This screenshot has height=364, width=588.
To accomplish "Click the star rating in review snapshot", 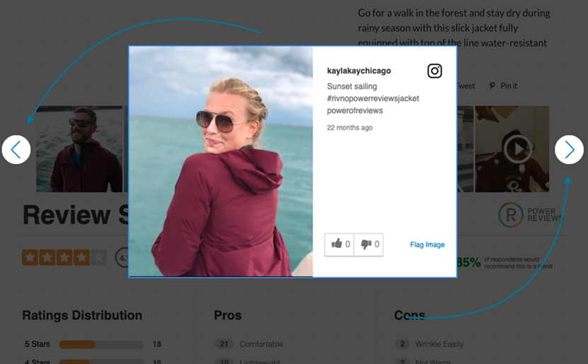I will click(x=64, y=258).
